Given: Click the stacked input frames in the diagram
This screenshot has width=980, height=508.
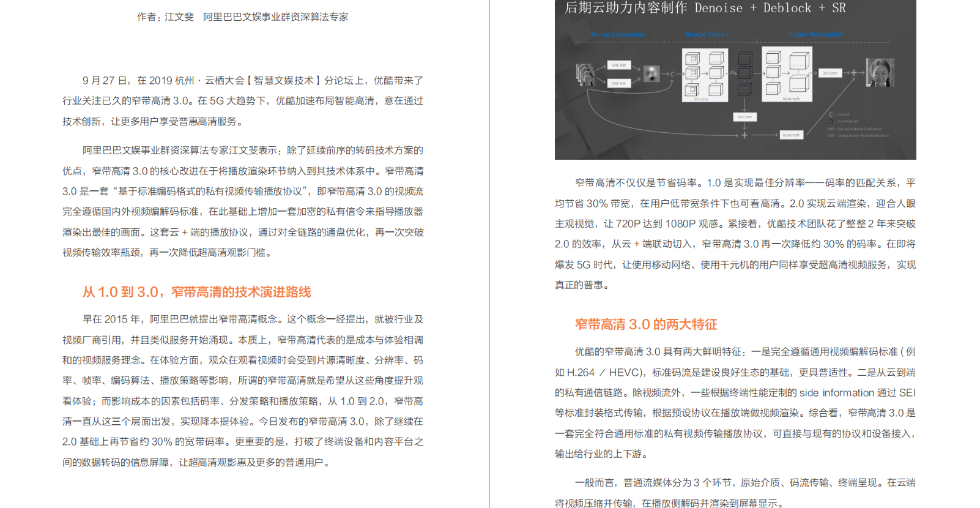Looking at the screenshot, I should coord(585,75).
